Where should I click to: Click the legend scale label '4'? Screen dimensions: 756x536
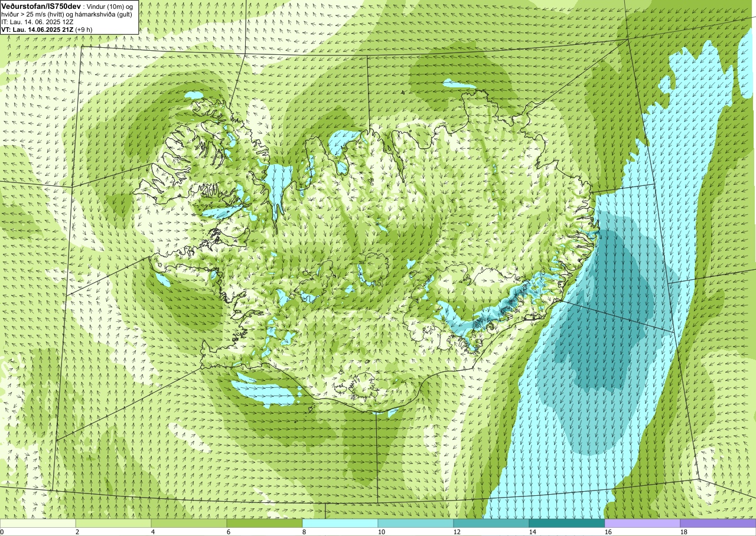(x=153, y=532)
